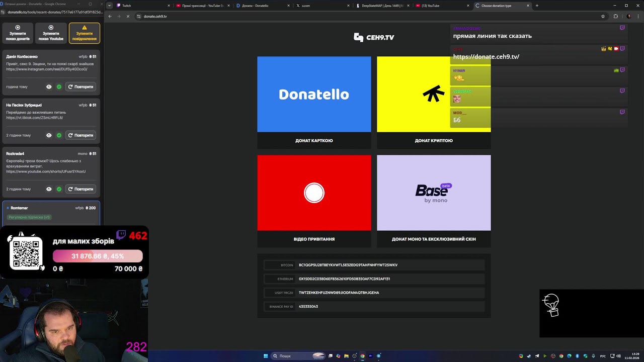This screenshot has width=644, height=362.
Task: Click Зупинити показ донатів button
Action: (18, 33)
